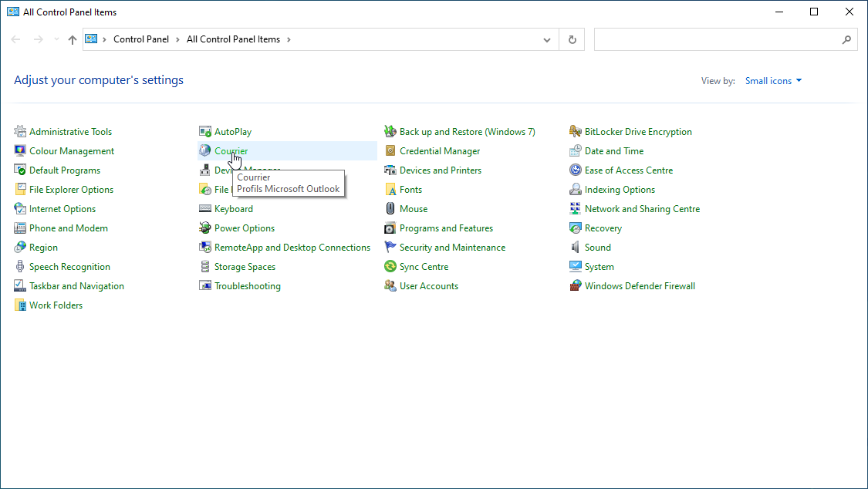The width and height of the screenshot is (868, 489).
Task: Select the All Control Panel Items breadcrumb
Action: point(233,39)
